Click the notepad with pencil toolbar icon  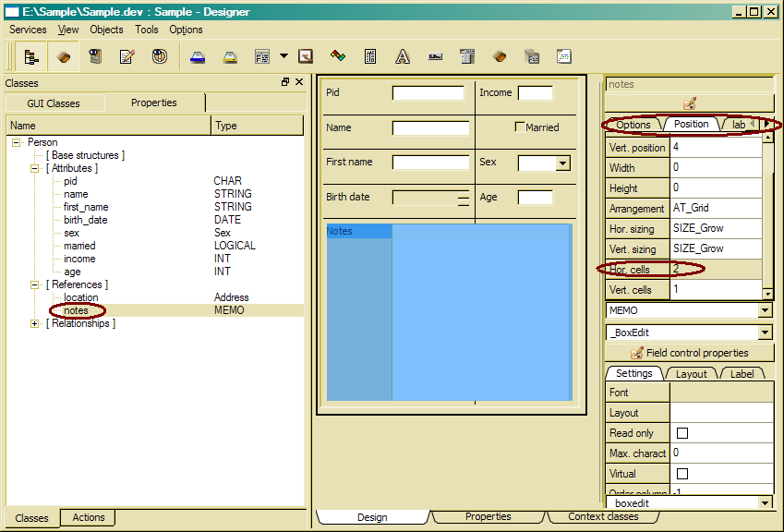tap(127, 56)
